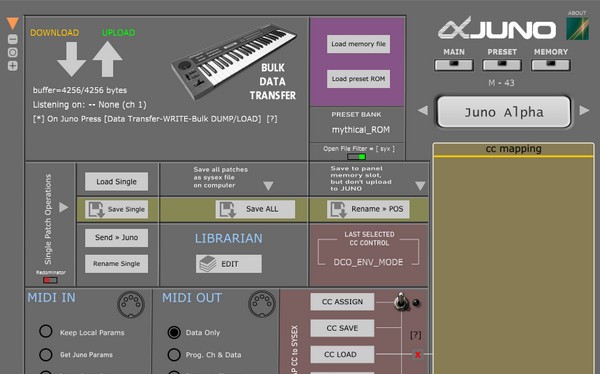The height and width of the screenshot is (374, 600).
Task: Click the zoom in plus icon
Action: point(13,66)
